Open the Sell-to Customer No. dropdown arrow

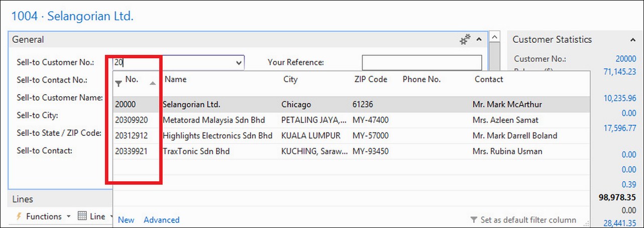tap(239, 62)
